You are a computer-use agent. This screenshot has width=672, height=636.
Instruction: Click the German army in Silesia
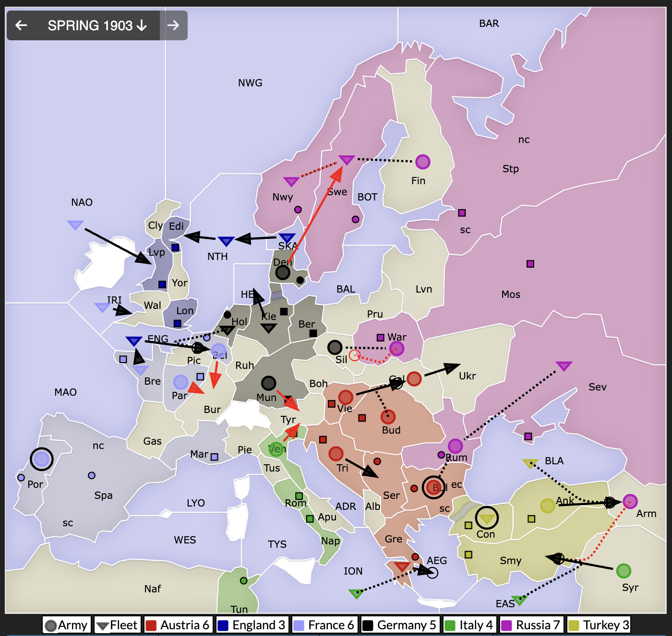click(x=335, y=347)
